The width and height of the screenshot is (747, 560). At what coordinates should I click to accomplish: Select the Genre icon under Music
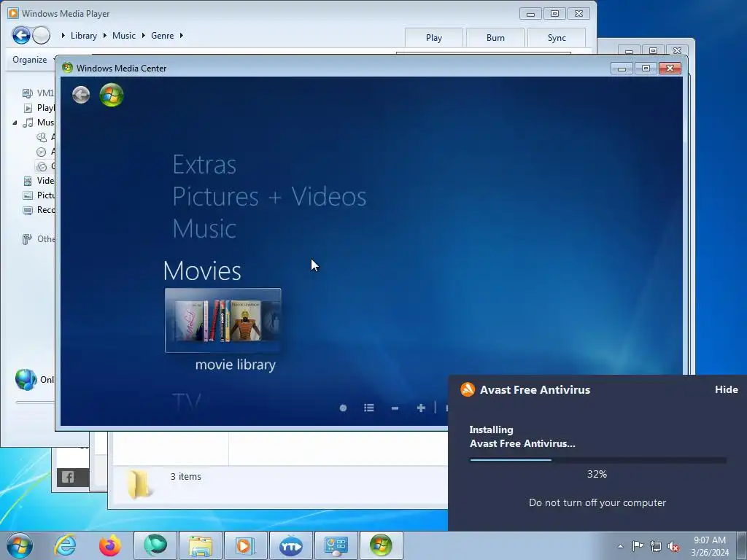tap(42, 167)
